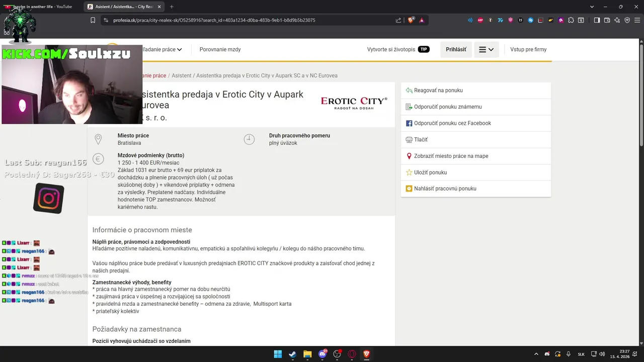The image size is (644, 362).
Task: Open Vstup pre firmy link
Action: (528, 49)
